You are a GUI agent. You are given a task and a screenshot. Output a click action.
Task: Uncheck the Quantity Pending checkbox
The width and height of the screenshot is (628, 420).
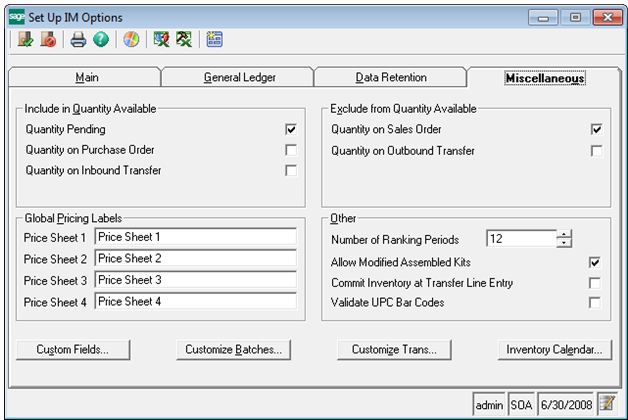(291, 129)
